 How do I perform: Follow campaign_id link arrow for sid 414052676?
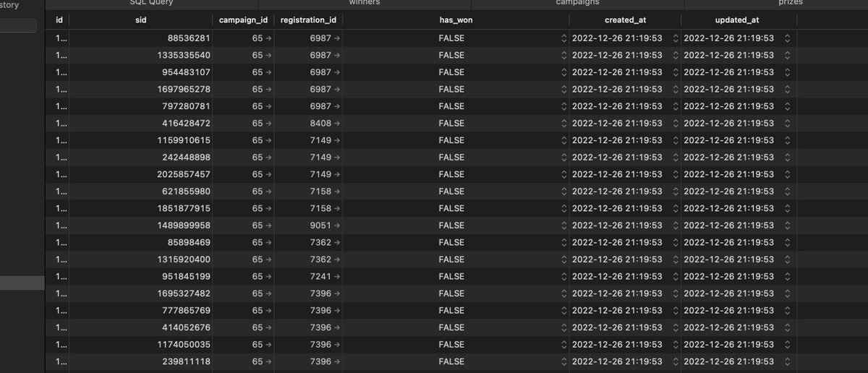click(x=268, y=327)
